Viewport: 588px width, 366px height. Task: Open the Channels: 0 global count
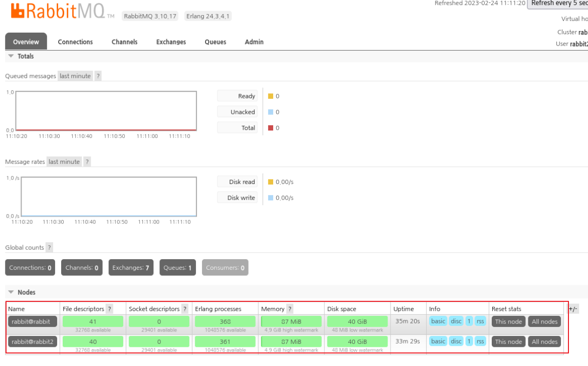coord(82,268)
